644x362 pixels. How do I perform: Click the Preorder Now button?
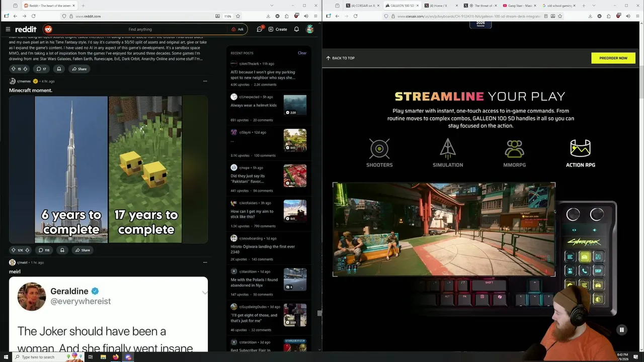coord(613,58)
